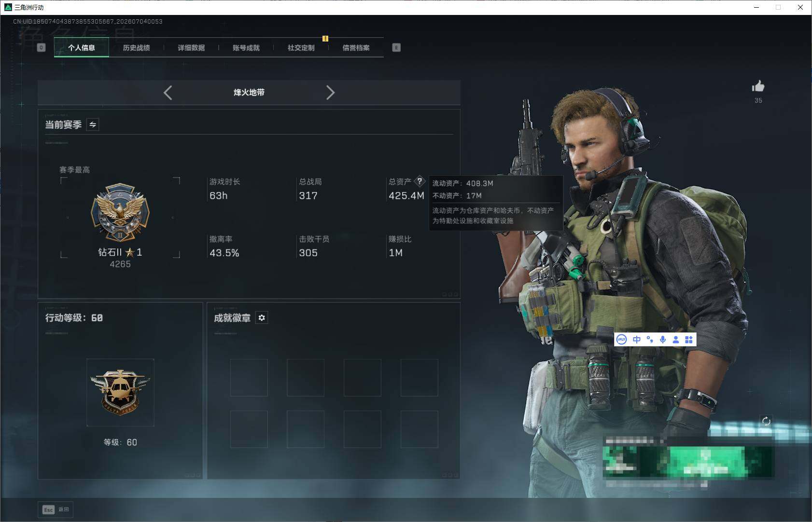Click the 总资产 425.4M value

(x=406, y=196)
